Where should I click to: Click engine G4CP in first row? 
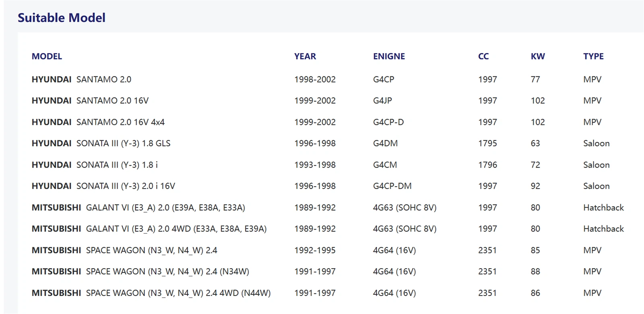click(x=384, y=80)
